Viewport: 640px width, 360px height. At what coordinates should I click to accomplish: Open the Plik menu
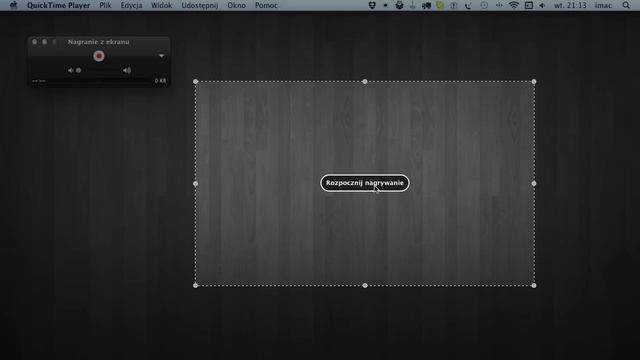(x=105, y=5)
